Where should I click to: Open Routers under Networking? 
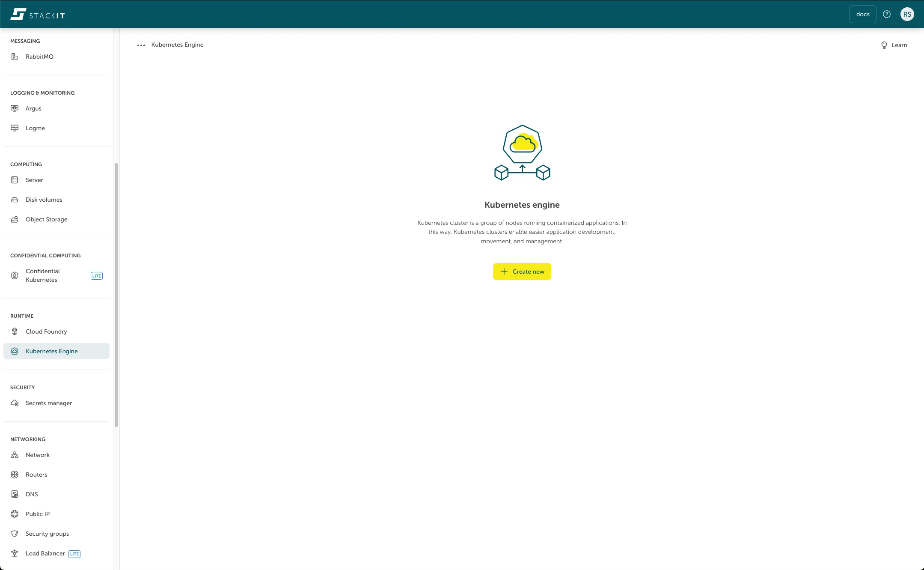click(x=36, y=474)
